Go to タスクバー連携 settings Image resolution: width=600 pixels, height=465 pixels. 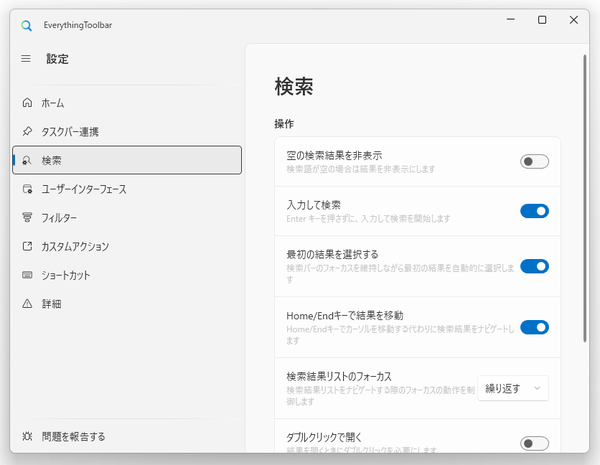(127, 131)
